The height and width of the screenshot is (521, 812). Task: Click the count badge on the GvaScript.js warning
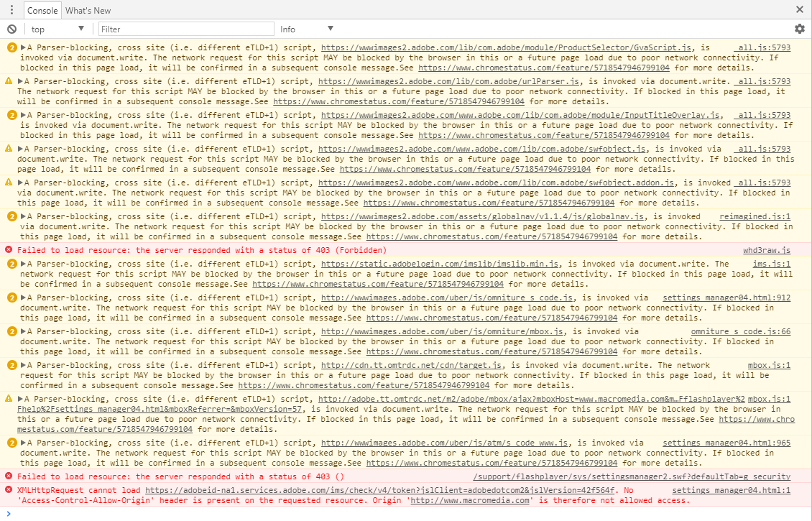tap(12, 47)
